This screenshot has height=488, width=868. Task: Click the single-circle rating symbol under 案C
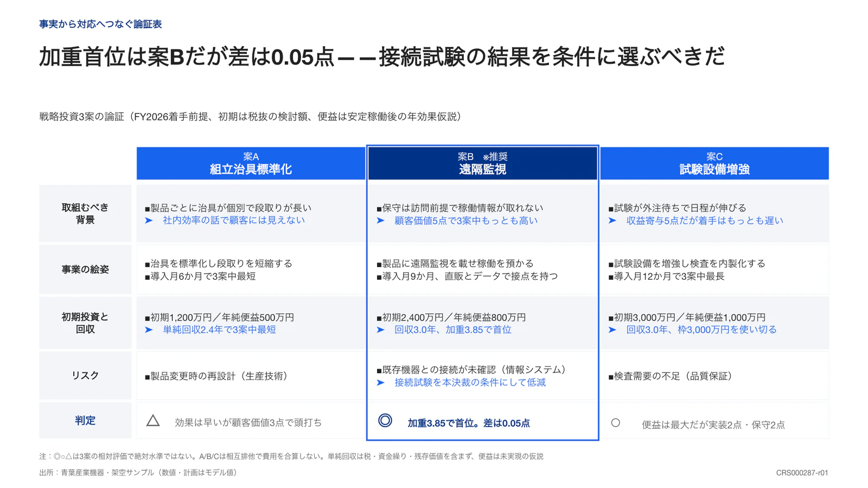616,423
